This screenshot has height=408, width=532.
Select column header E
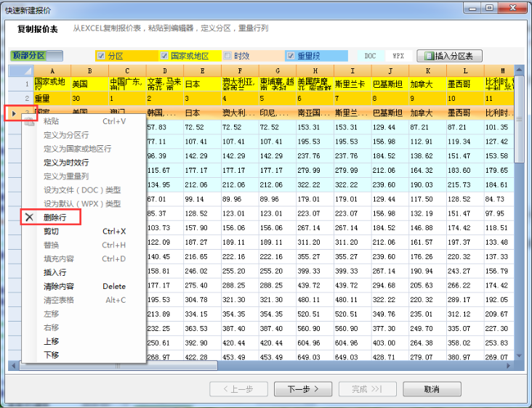coord(202,71)
